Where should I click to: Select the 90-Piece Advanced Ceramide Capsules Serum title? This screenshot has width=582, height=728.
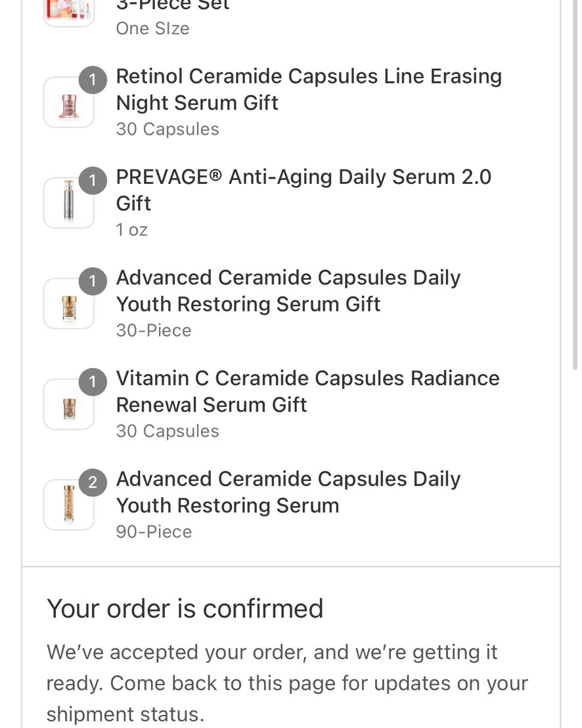288,492
